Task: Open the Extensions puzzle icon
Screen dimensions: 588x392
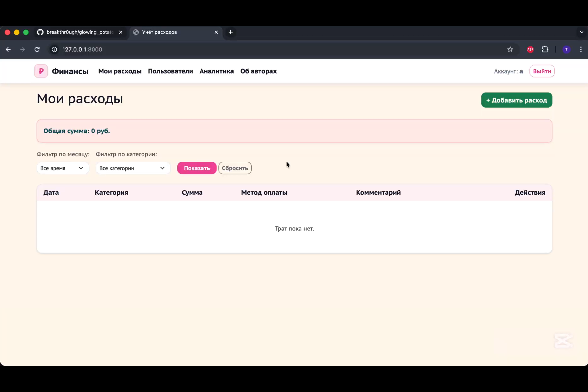Action: pos(545,50)
